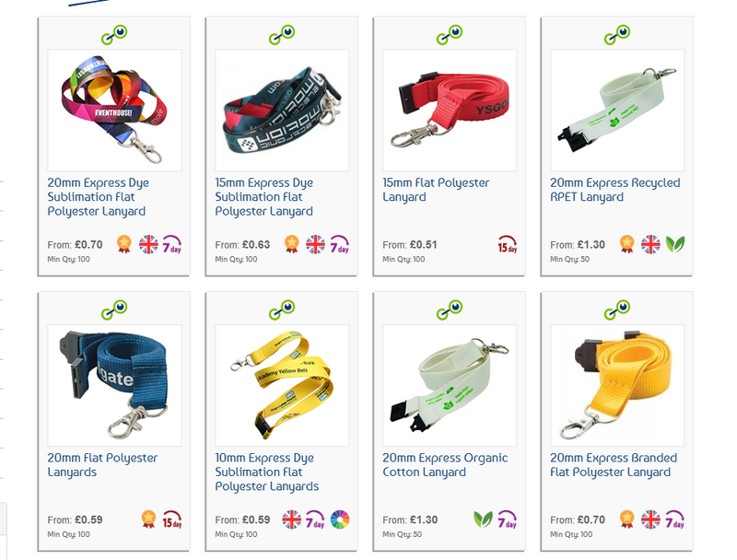Open 15mm Flat Polyester Lanyard title link
The width and height of the screenshot is (737, 560).
pos(436,190)
